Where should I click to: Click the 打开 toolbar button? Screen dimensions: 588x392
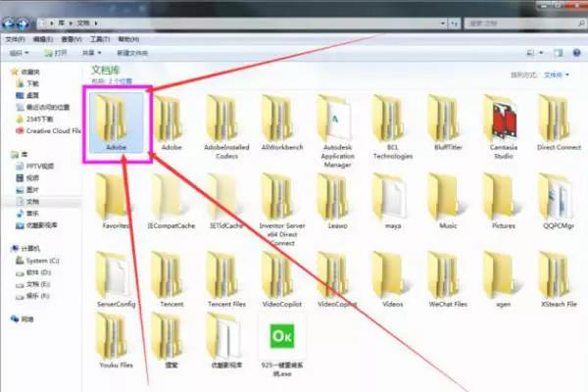[x=56, y=53]
